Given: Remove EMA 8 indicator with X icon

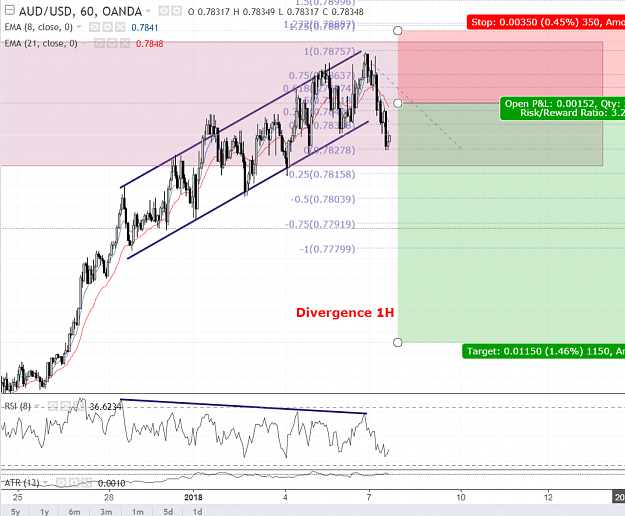Looking at the screenshot, I should pos(120,27).
